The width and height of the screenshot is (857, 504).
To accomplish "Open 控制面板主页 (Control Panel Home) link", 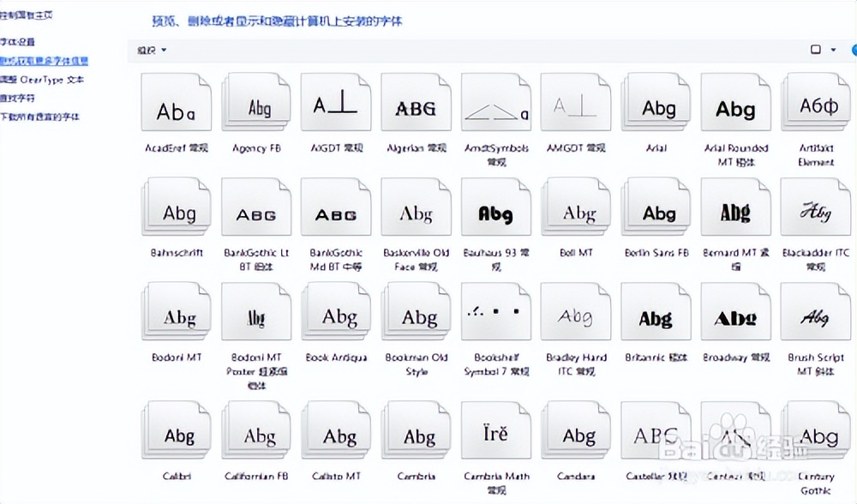I will (26, 15).
